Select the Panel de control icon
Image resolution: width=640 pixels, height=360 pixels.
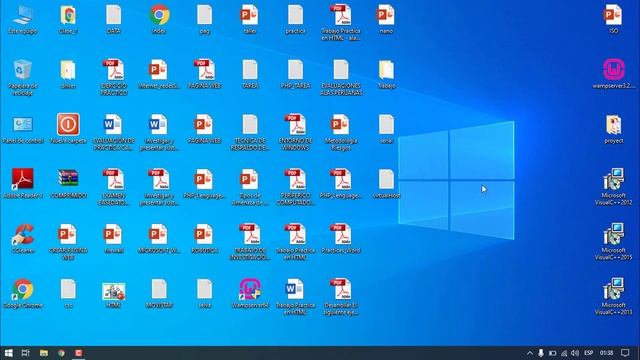click(23, 129)
